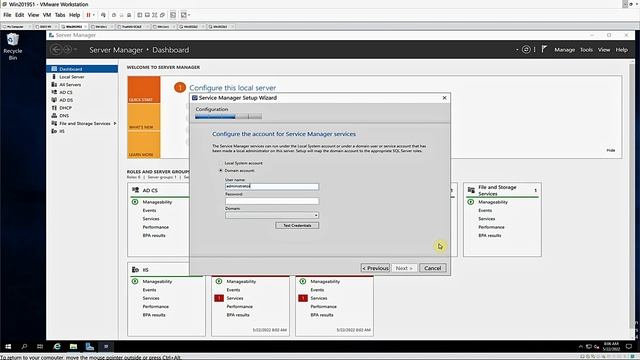Open the Tools menu in Server Manager
This screenshot has height=360, width=640.
click(586, 50)
